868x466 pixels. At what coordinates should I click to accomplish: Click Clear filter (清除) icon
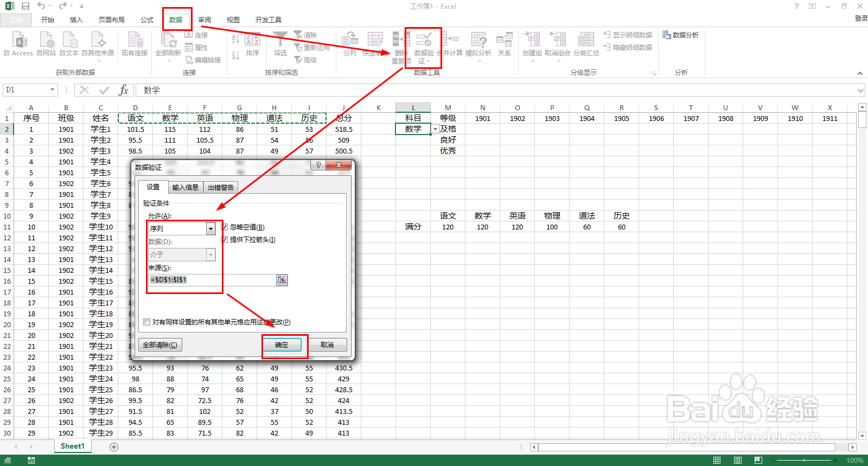pyautogui.click(x=305, y=35)
